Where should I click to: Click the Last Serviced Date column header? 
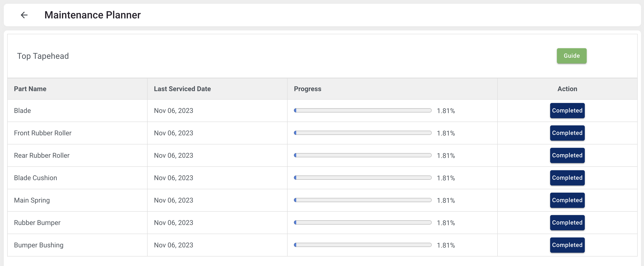pos(182,89)
